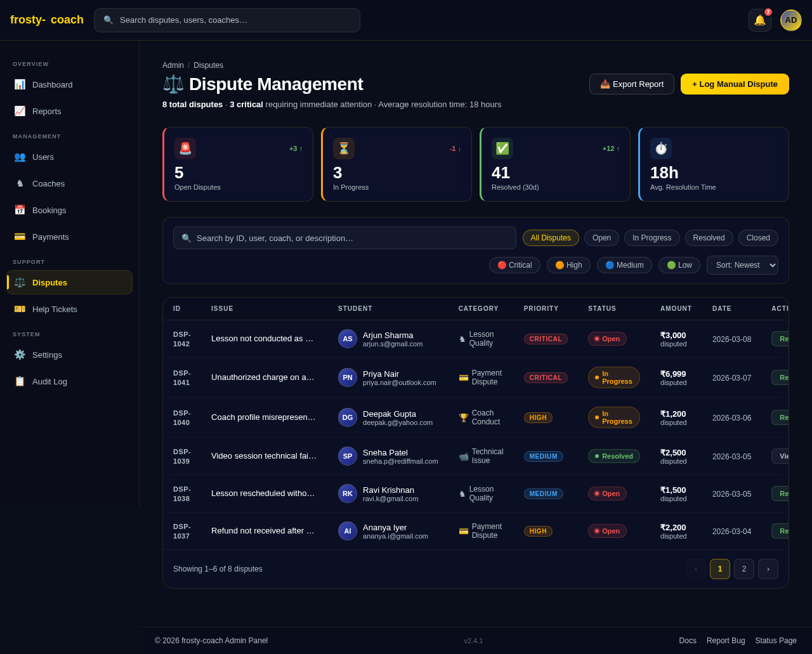Click the Users people icon in sidebar
Screen dimensions: 812x654
20,157
